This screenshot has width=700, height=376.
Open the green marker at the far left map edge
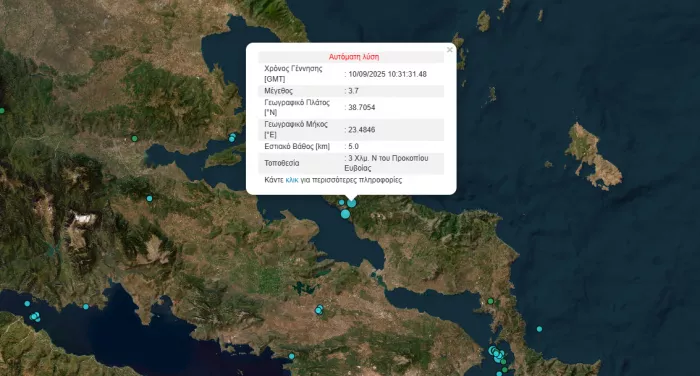point(2,110)
